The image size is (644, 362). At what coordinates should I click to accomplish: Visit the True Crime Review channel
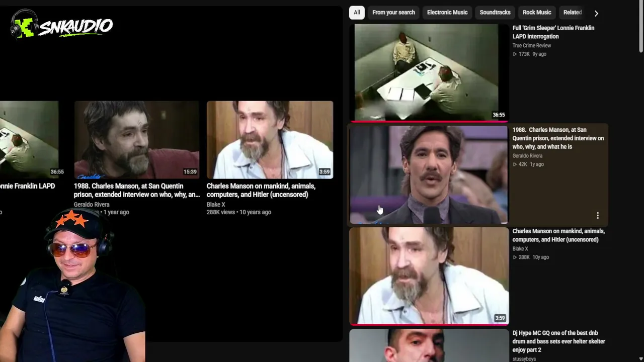click(x=531, y=45)
